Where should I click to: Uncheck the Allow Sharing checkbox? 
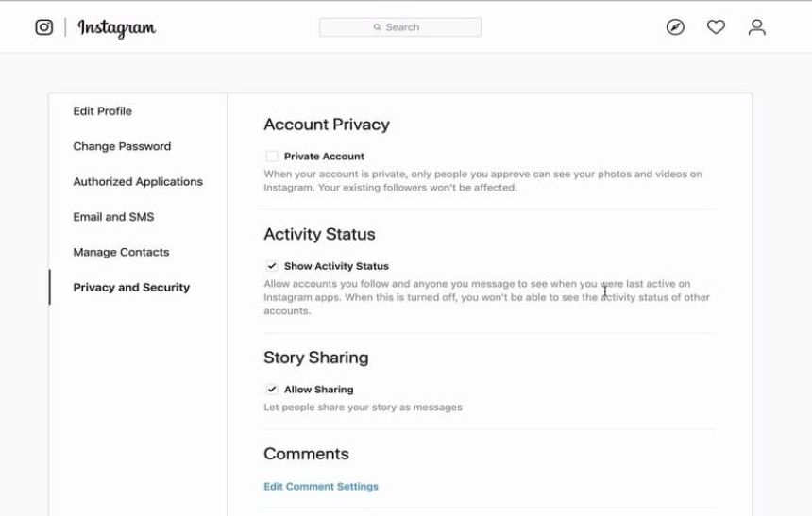coord(271,390)
